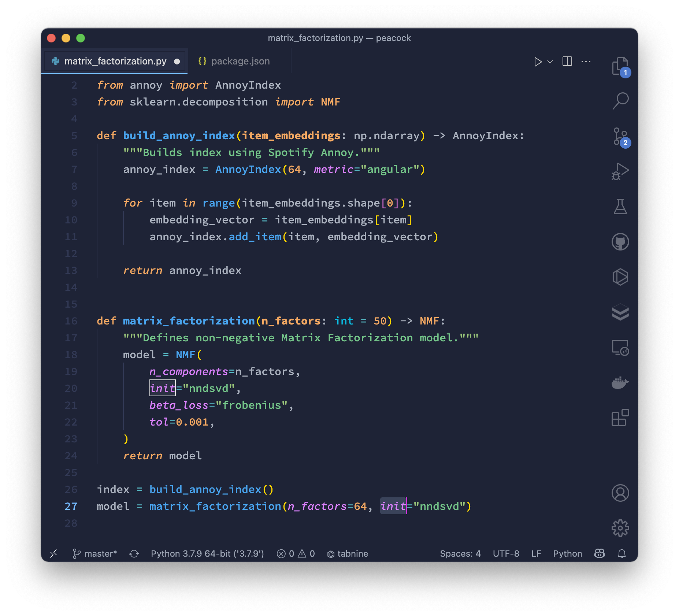Viewport: 679px width, 616px height.
Task: Open notifications with the bell icon
Action: click(x=622, y=553)
